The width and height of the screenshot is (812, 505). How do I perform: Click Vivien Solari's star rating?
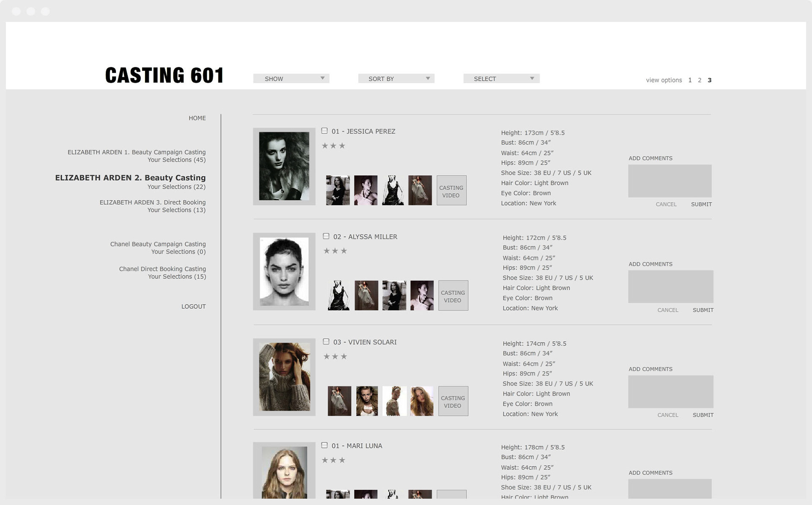[335, 357]
